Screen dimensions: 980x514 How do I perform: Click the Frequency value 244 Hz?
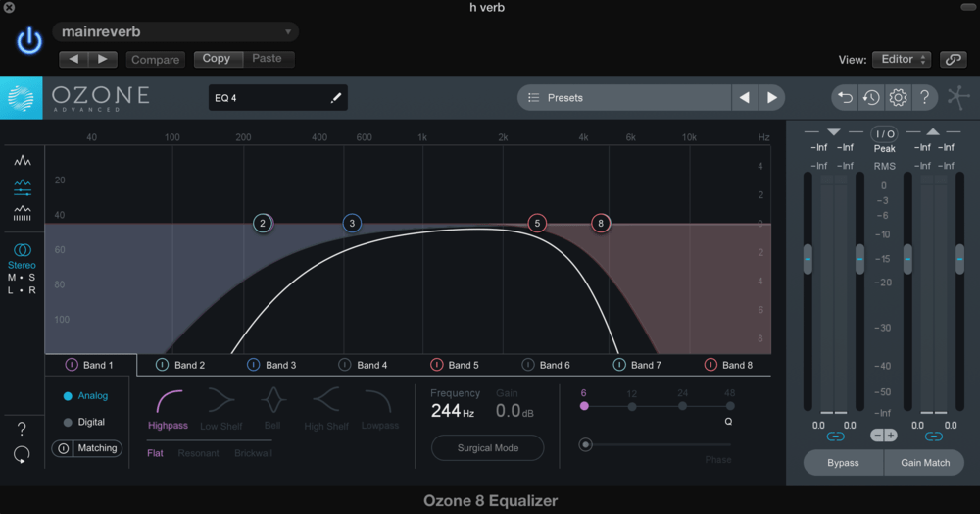point(453,411)
